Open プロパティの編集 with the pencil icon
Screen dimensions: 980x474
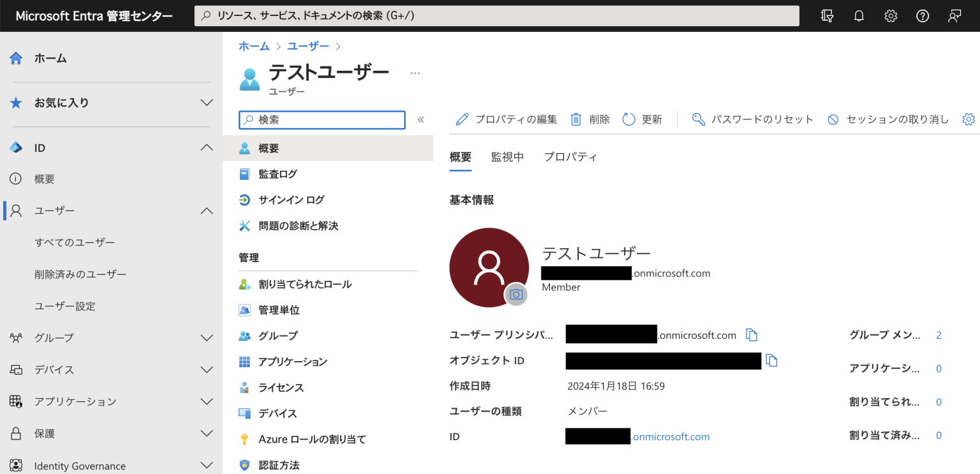[x=462, y=119]
